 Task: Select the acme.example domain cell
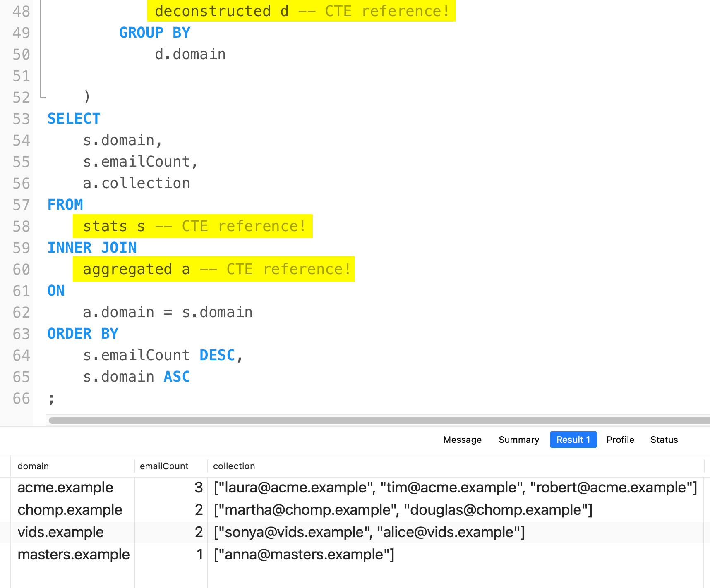[x=65, y=488]
